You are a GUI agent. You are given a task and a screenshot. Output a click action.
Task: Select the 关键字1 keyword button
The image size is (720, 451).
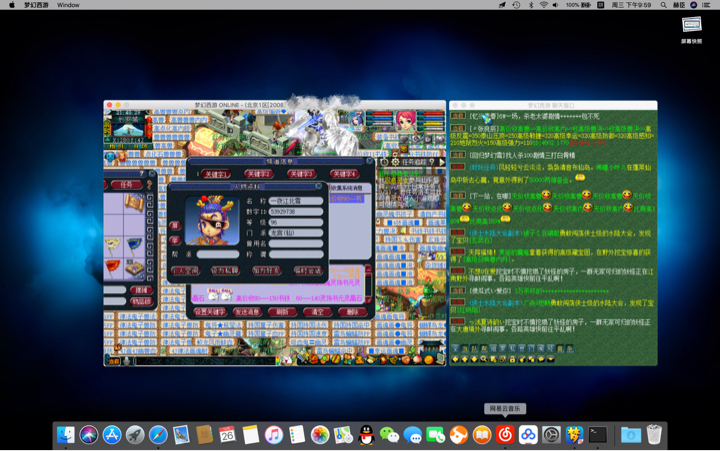216,174
